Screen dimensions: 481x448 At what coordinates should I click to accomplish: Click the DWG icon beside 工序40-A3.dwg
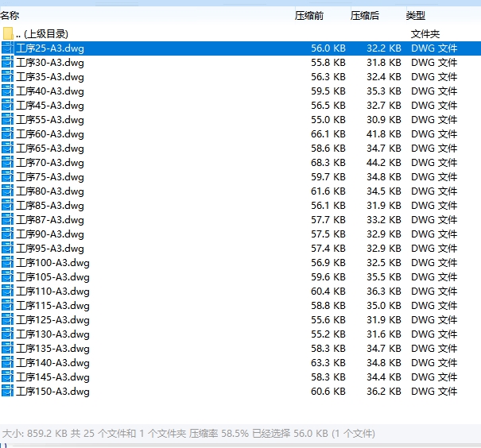point(8,91)
